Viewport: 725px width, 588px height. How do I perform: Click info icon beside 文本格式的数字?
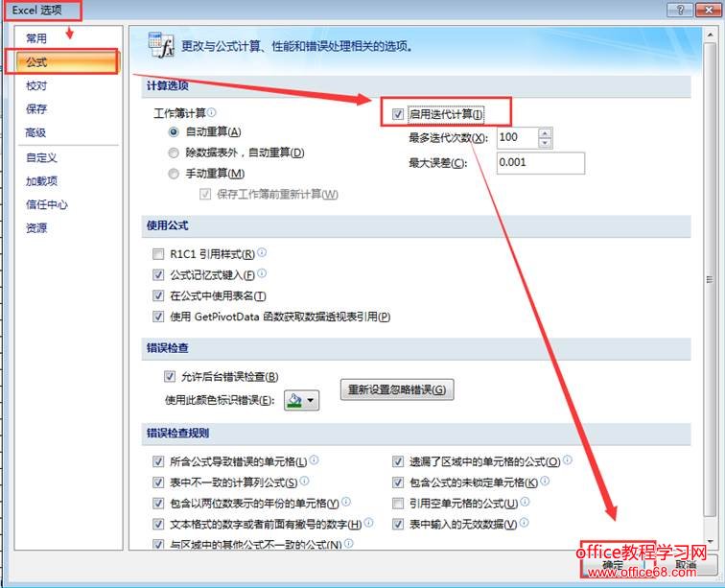coord(368,523)
